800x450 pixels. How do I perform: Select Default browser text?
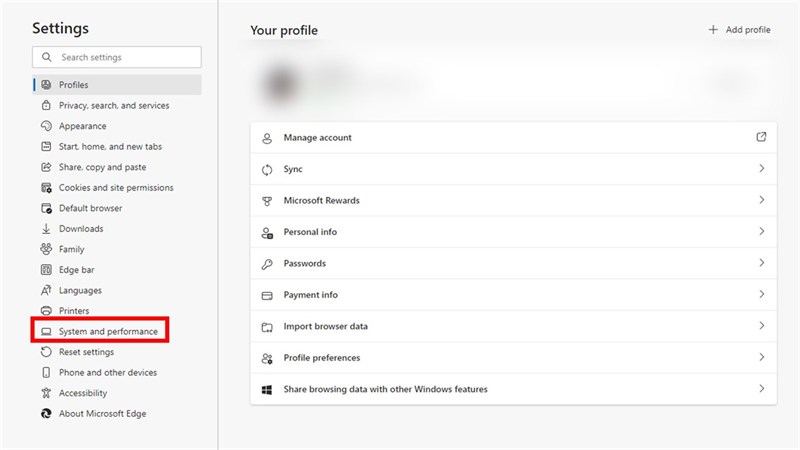point(90,208)
